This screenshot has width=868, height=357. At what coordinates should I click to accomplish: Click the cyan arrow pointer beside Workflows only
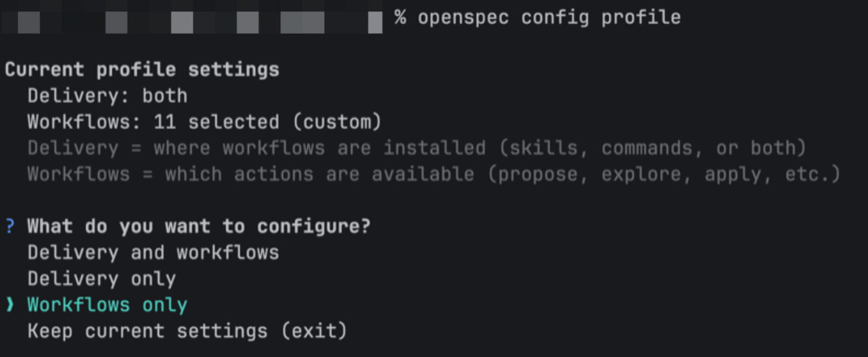9,305
